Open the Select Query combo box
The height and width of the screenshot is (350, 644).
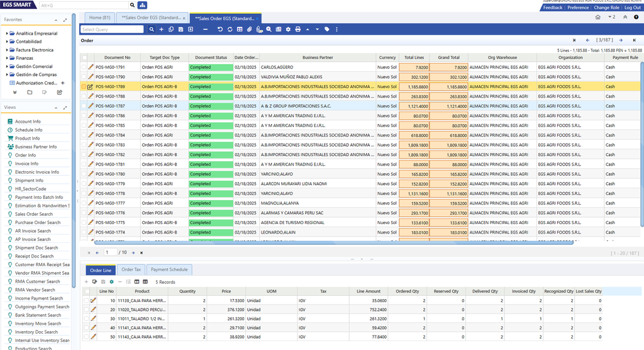point(112,30)
